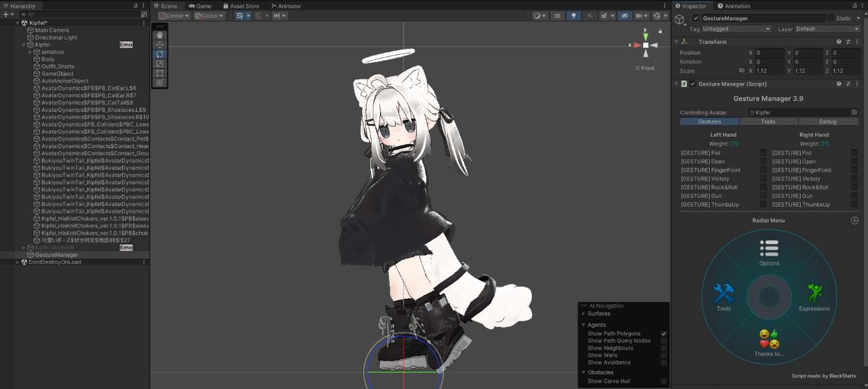Screen dimensions: 868x389
Task: Select the Rect transform tool
Action: coord(159,73)
